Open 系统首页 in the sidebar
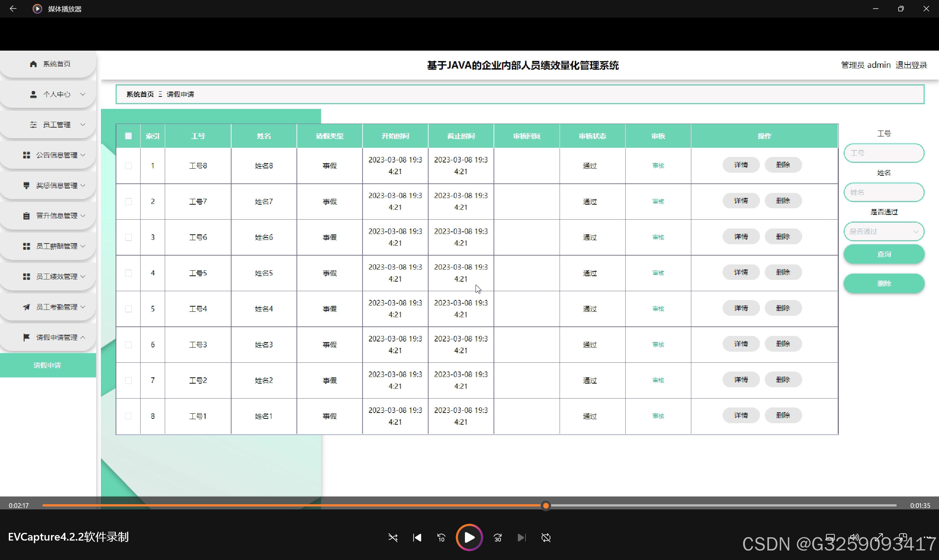The height and width of the screenshot is (560, 939). coord(48,64)
